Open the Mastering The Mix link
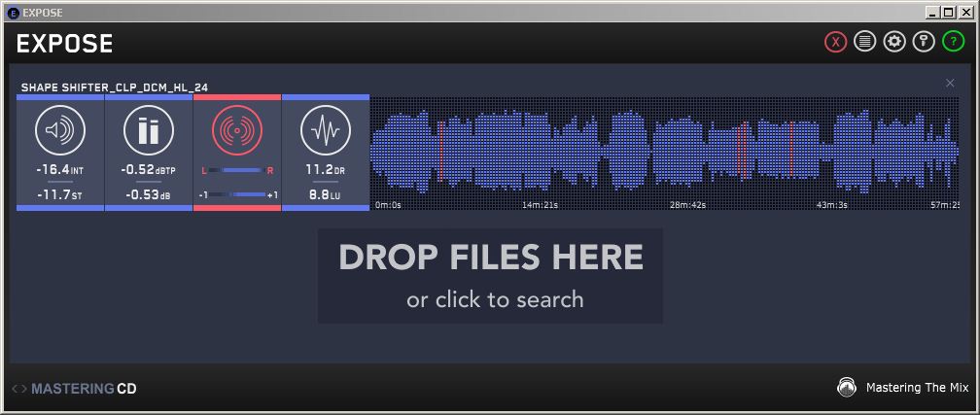980x415 pixels. coord(904,388)
